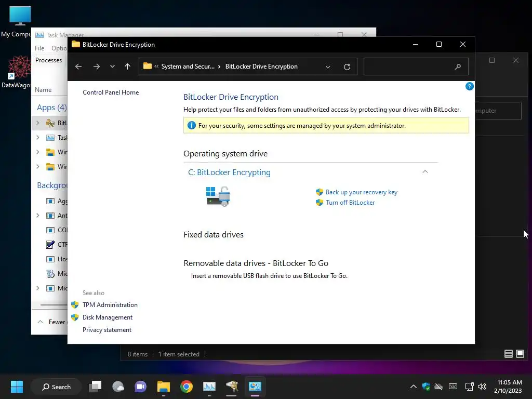This screenshot has height=399, width=532.
Task: Expand second Windows Explorer row in Task Manager
Action: [x=37, y=167]
